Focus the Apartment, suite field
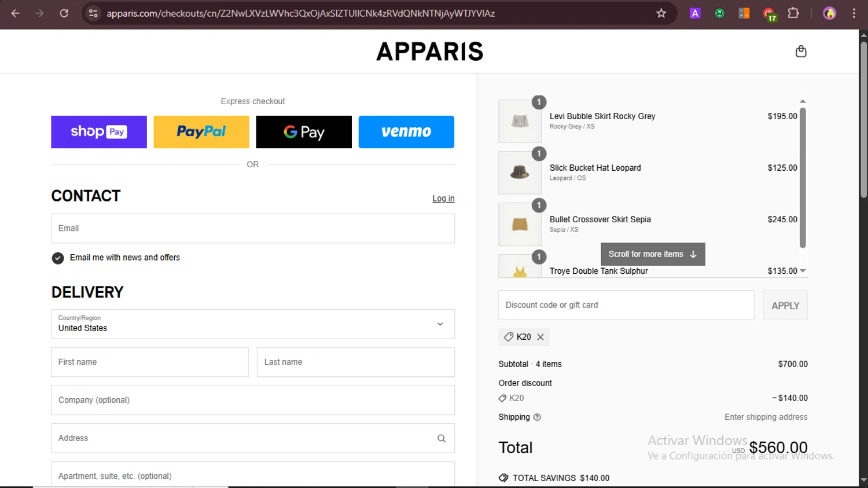Viewport: 868px width, 488px height. (x=253, y=475)
